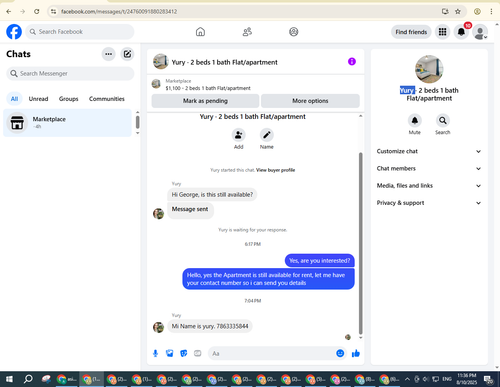Screen dimensions: 500x387
Task: Open the Marketplace listing link for $1,100
Action: pos(208,88)
